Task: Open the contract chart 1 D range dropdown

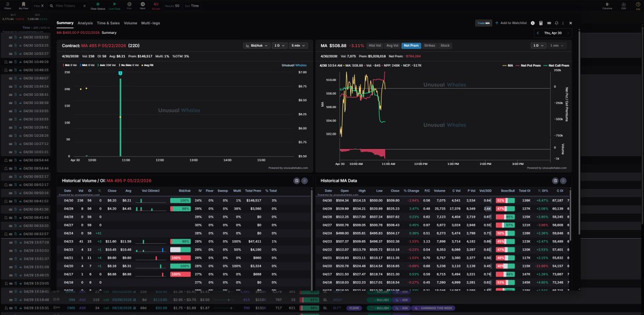Action: pyautogui.click(x=279, y=46)
